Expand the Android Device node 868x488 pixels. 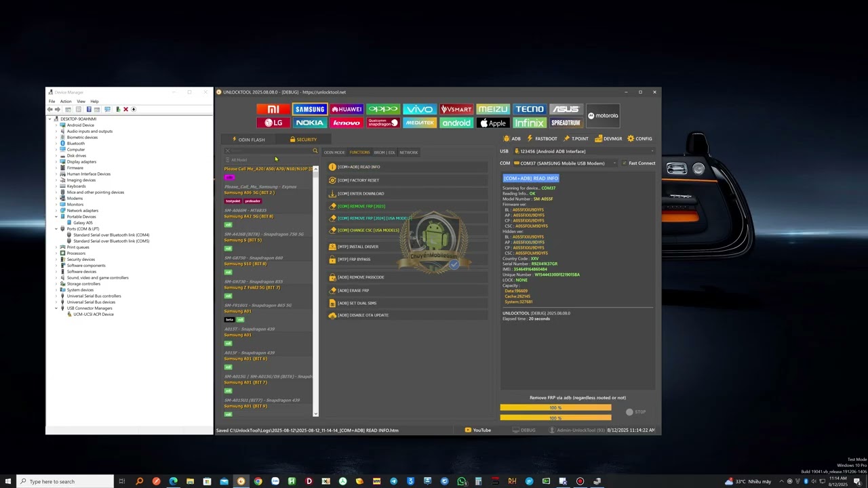click(56, 125)
